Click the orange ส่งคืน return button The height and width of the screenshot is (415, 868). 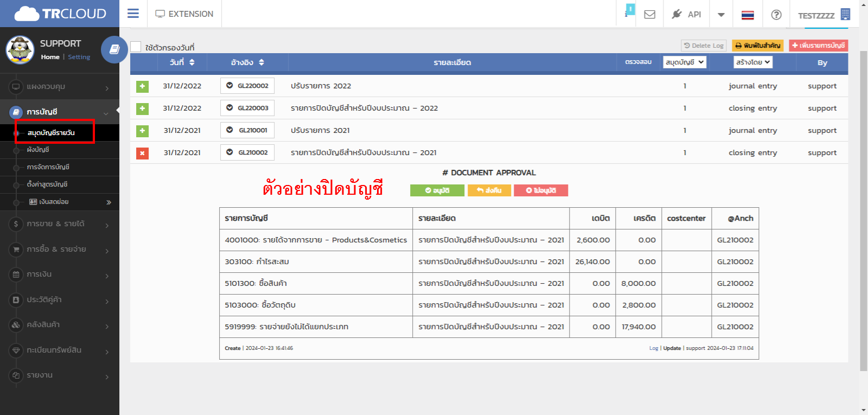point(489,190)
